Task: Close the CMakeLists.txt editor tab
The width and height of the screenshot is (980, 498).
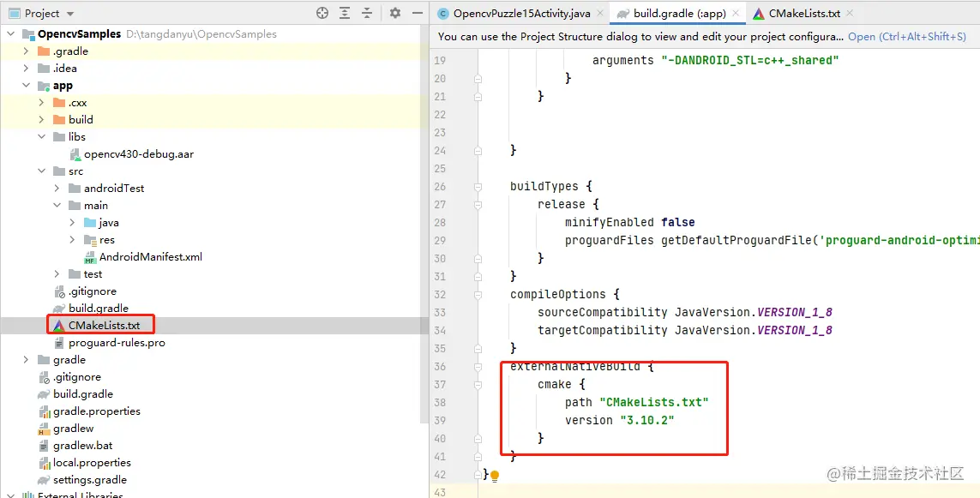Action: pos(851,13)
